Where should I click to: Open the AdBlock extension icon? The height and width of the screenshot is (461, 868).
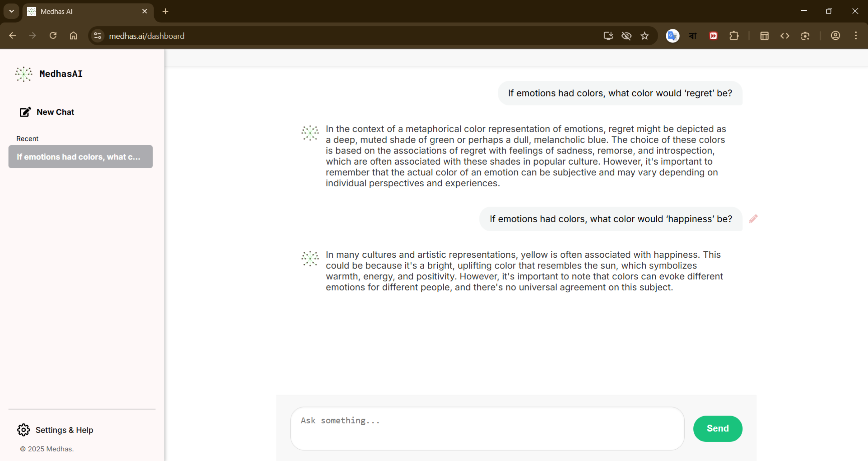713,36
